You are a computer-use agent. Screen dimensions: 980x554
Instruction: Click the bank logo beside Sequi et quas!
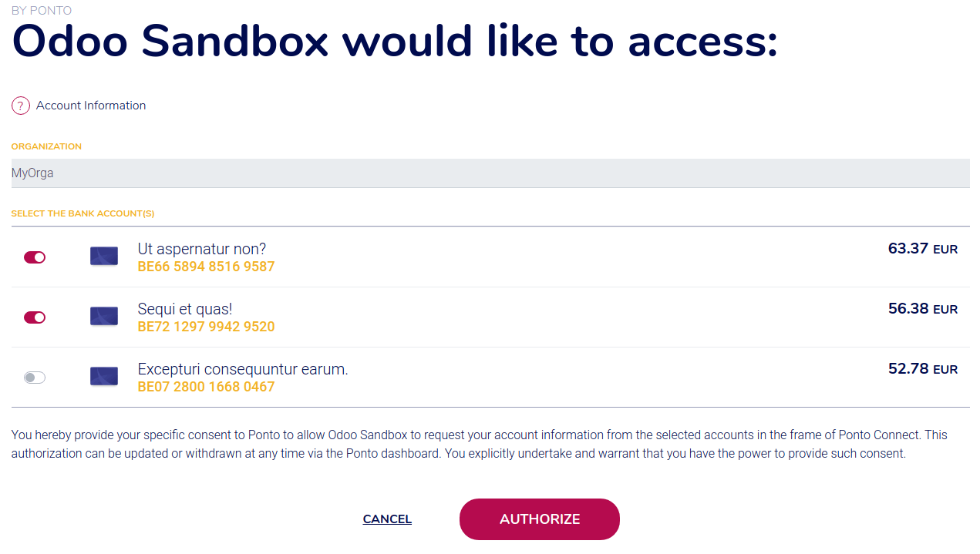pos(103,316)
